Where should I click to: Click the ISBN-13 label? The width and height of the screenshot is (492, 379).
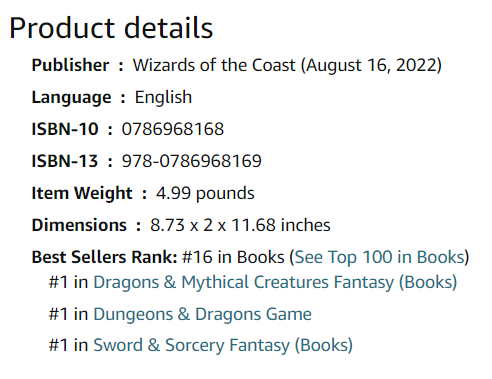[65, 161]
